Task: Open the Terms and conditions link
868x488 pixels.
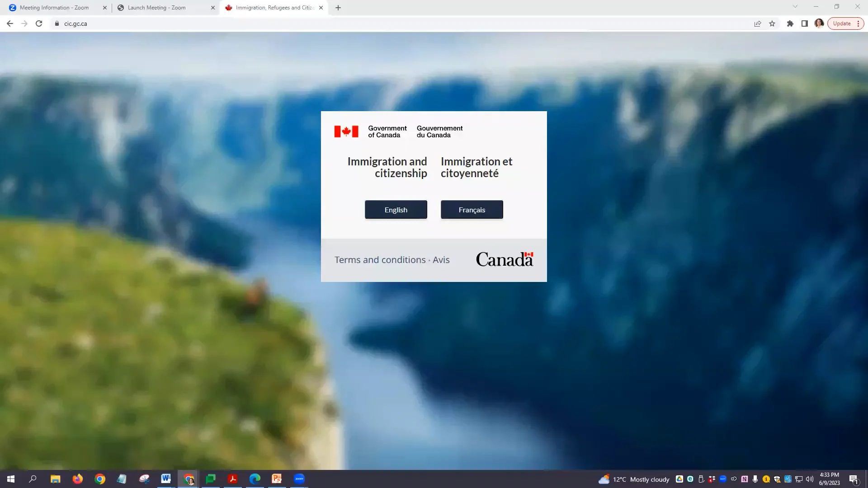Action: (380, 260)
